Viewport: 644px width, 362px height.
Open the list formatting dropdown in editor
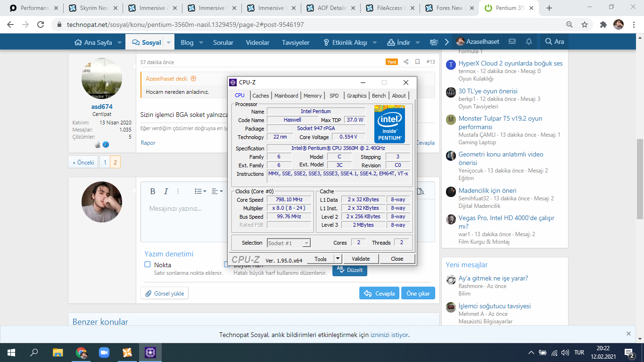pos(200,191)
